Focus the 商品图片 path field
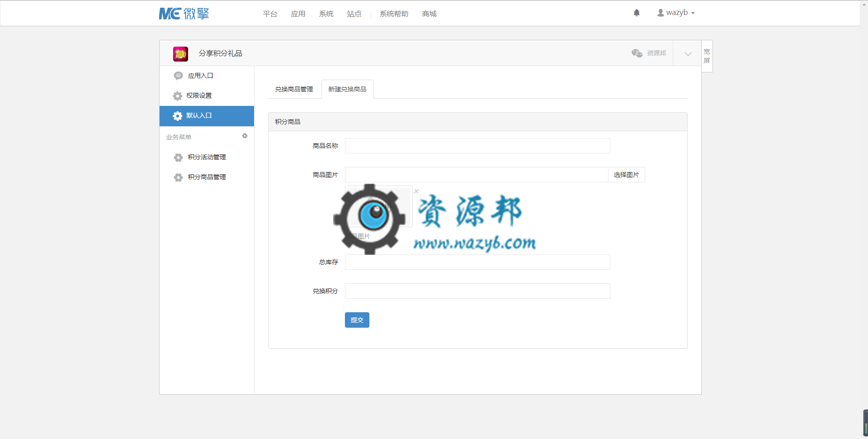 click(x=476, y=175)
